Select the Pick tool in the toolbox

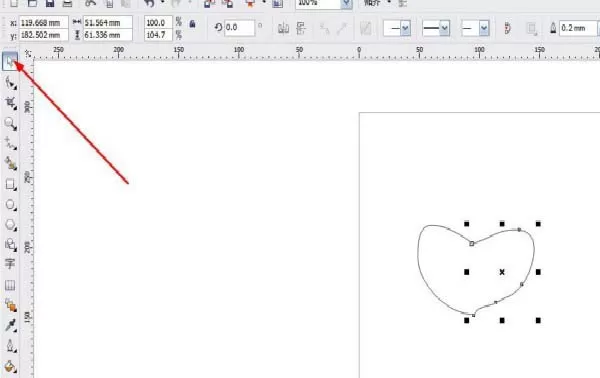[10, 61]
